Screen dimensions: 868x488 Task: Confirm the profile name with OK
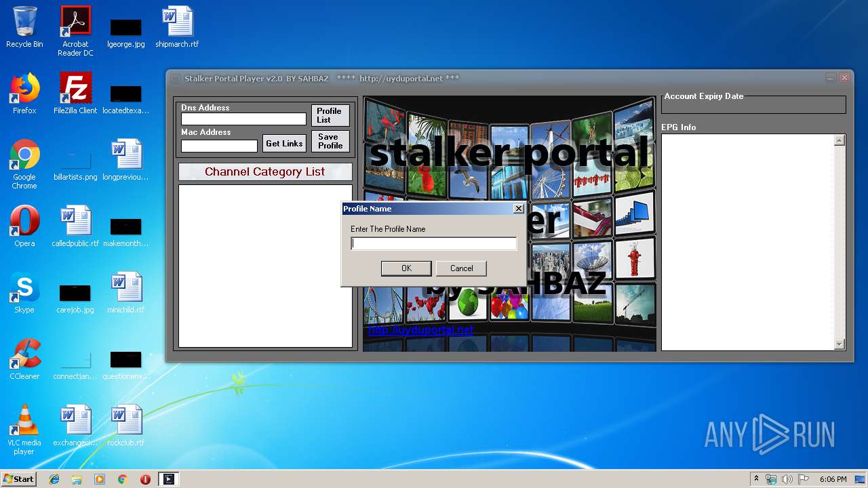[x=406, y=268]
